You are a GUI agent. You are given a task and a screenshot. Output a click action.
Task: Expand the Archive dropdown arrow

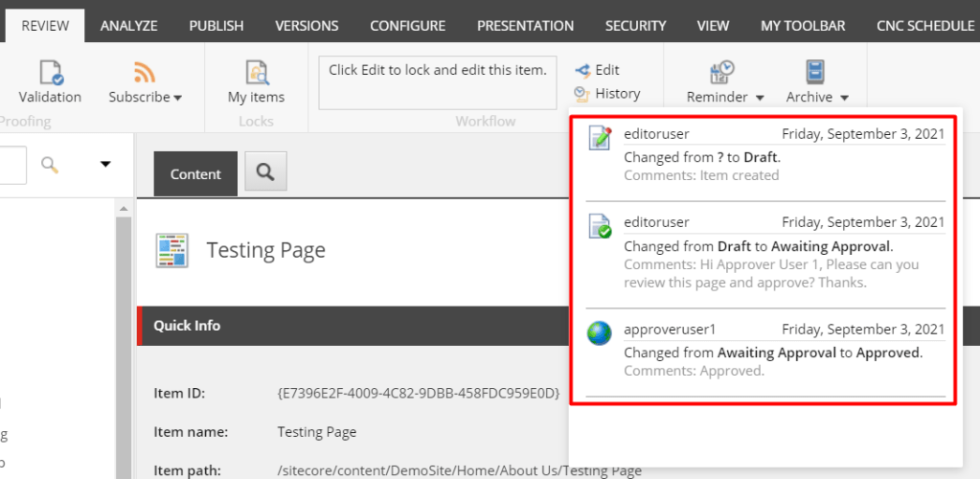(x=845, y=98)
